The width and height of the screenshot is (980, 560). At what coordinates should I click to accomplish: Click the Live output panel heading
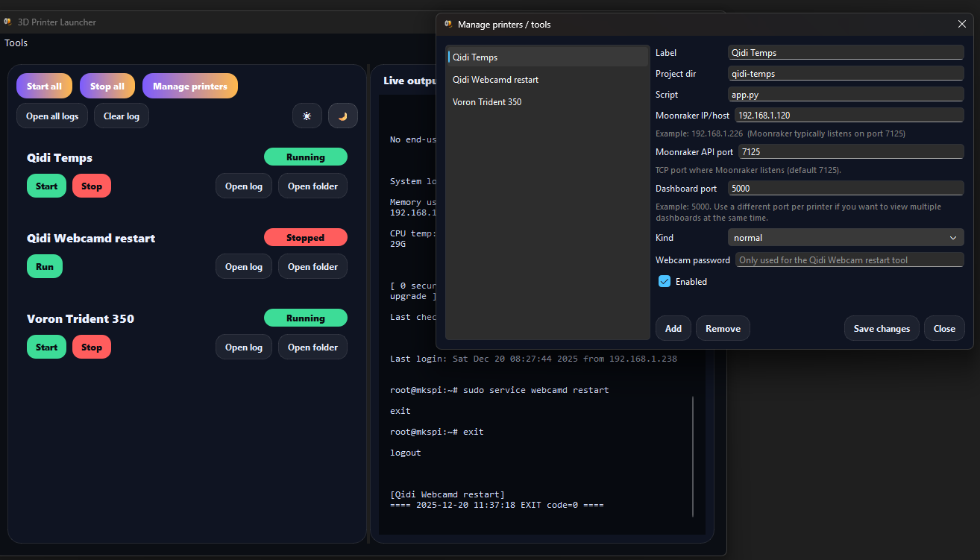click(409, 80)
